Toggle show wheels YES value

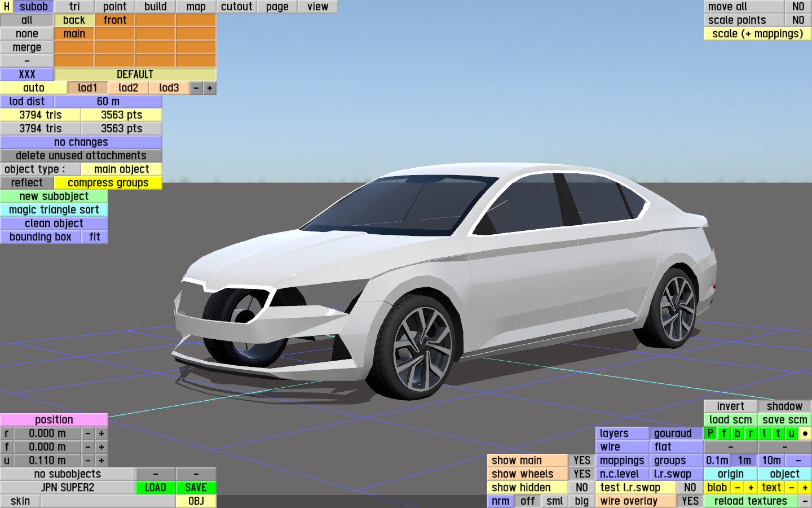point(582,474)
